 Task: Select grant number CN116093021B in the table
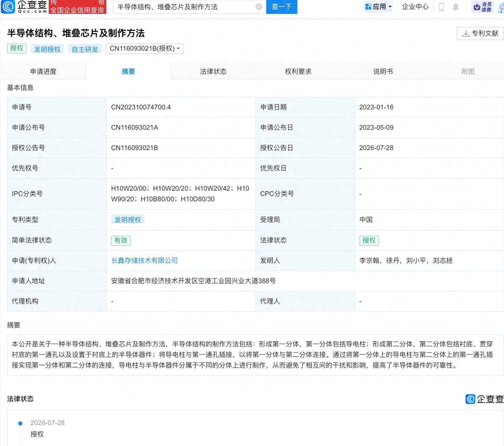coord(134,148)
